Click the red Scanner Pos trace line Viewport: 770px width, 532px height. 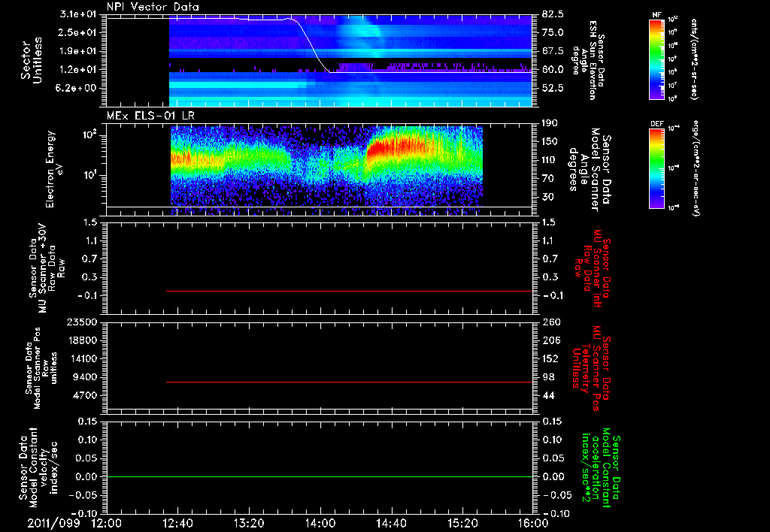(x=349, y=382)
